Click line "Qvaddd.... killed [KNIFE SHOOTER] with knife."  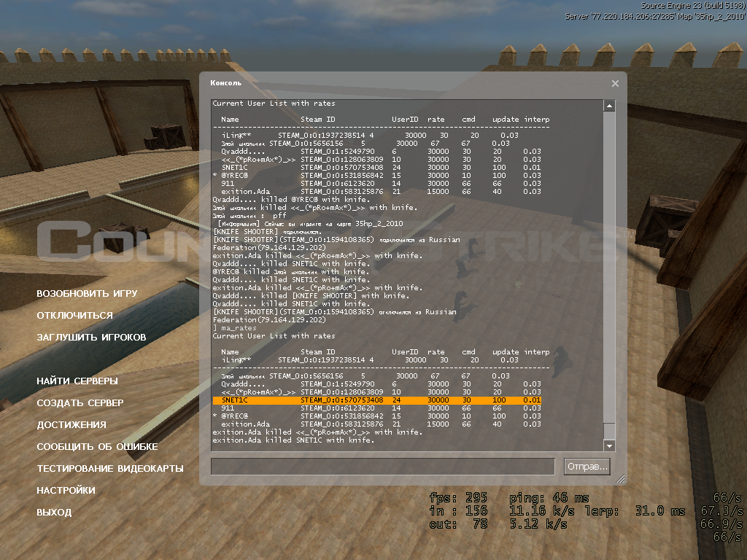point(311,296)
